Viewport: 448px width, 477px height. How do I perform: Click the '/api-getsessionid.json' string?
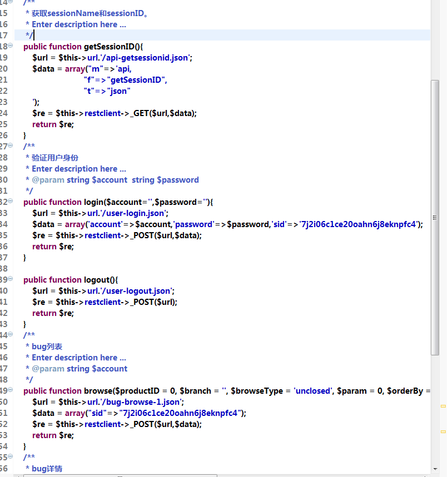click(x=145, y=58)
